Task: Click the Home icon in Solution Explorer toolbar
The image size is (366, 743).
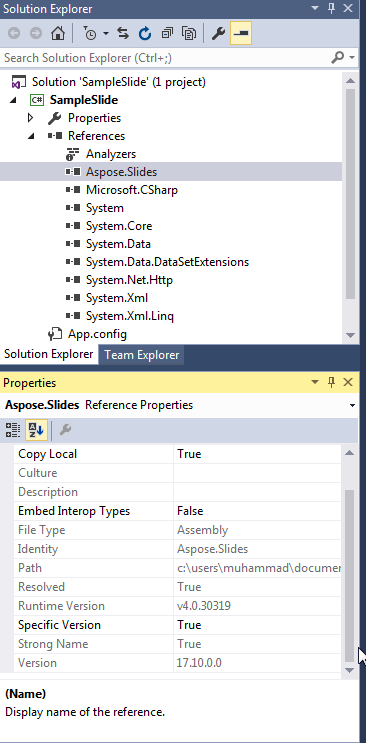Action: pyautogui.click(x=58, y=33)
